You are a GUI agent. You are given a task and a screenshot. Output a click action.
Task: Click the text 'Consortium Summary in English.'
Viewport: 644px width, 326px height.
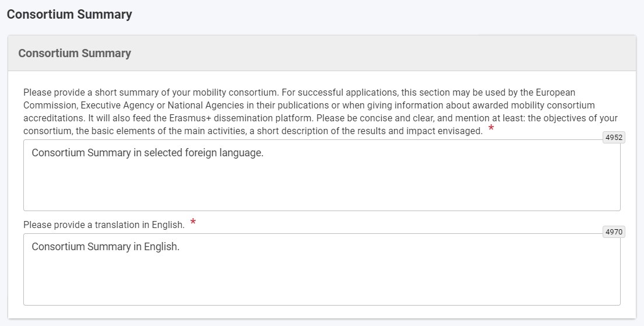[x=105, y=247]
